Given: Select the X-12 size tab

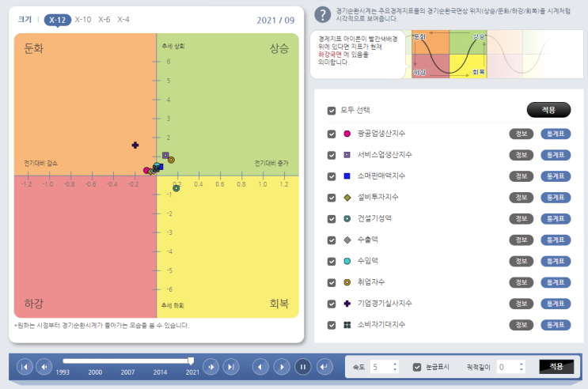Looking at the screenshot, I should [x=57, y=20].
